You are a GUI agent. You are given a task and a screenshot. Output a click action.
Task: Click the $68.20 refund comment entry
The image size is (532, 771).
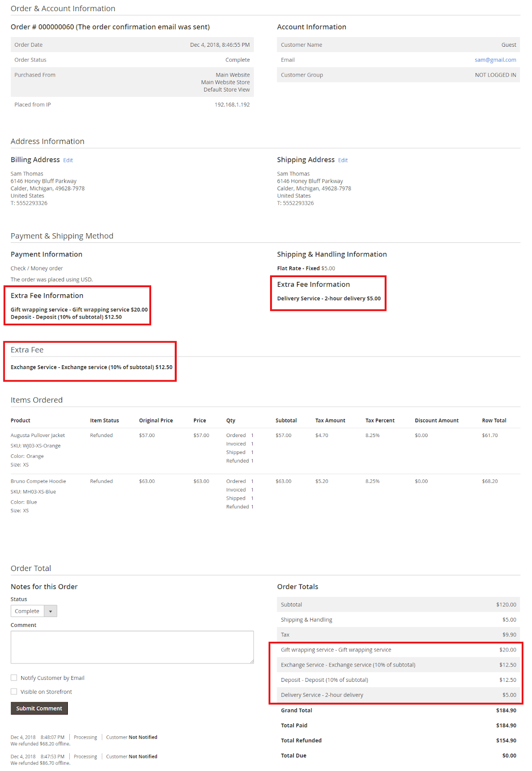(40, 744)
